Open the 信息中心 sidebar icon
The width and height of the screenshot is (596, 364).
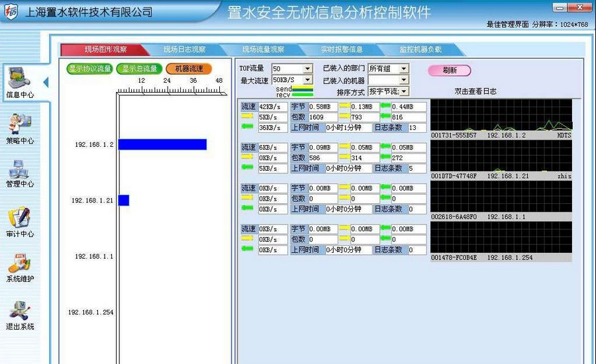pyautogui.click(x=19, y=83)
